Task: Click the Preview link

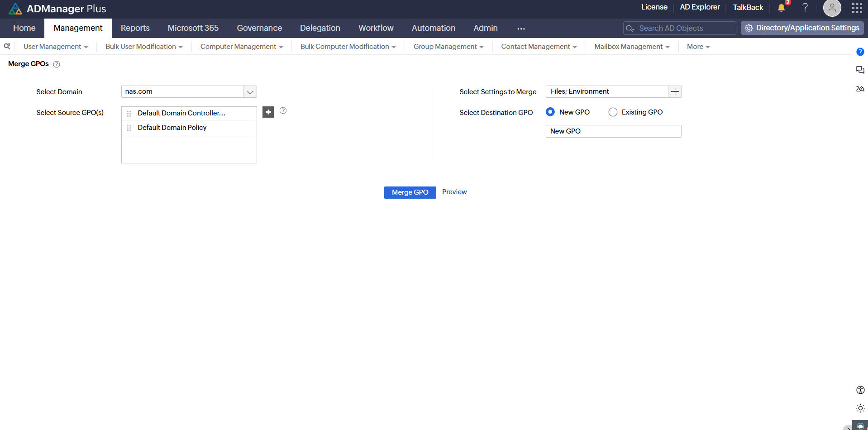Action: (454, 192)
